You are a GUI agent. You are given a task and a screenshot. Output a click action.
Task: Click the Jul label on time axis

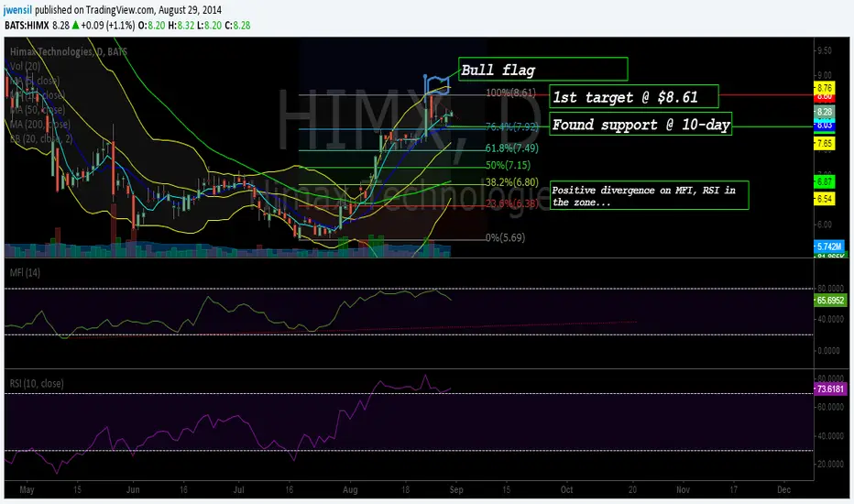[238, 489]
